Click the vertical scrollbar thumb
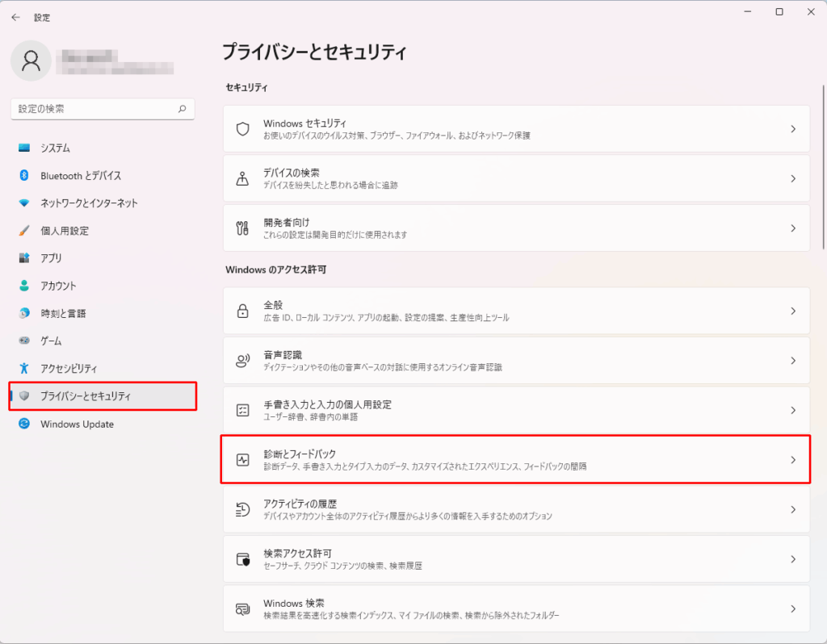The height and width of the screenshot is (644, 827). pos(823,166)
